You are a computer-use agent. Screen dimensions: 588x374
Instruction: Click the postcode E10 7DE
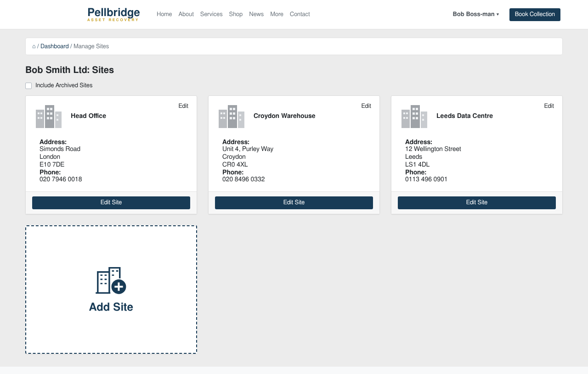[x=52, y=164]
